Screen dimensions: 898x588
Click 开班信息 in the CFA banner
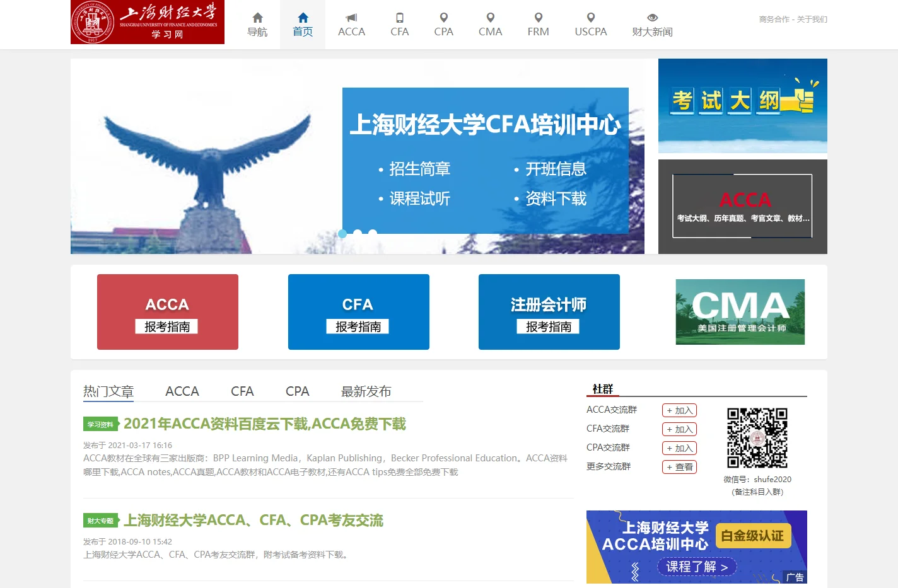pos(556,169)
